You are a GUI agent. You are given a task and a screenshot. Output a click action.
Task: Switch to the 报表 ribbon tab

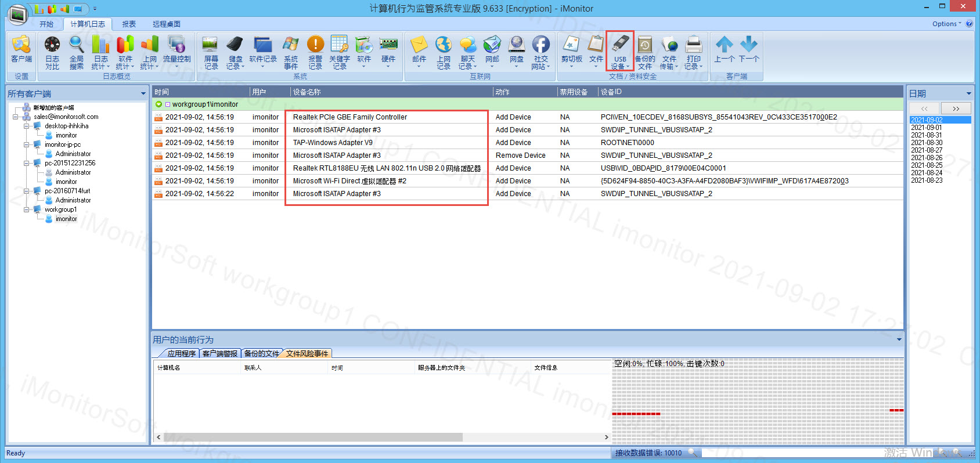coord(129,24)
